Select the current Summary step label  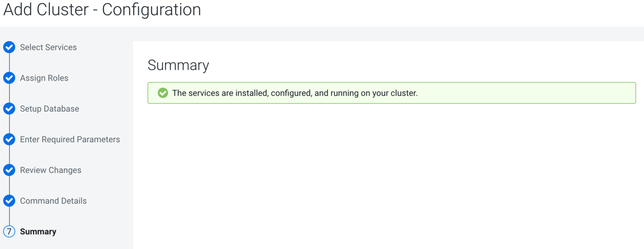tap(38, 232)
